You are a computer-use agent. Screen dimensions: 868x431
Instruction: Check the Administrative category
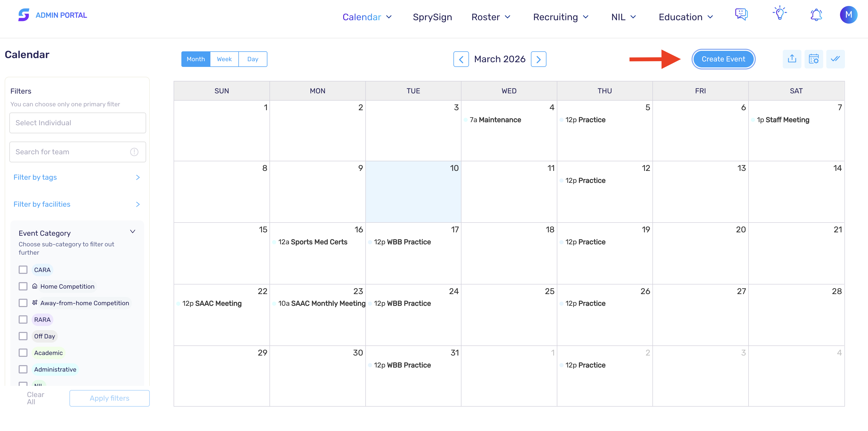[23, 369]
